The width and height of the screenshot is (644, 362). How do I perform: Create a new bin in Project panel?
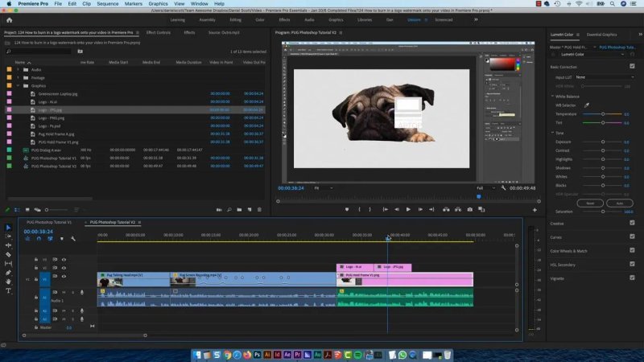[x=239, y=210]
